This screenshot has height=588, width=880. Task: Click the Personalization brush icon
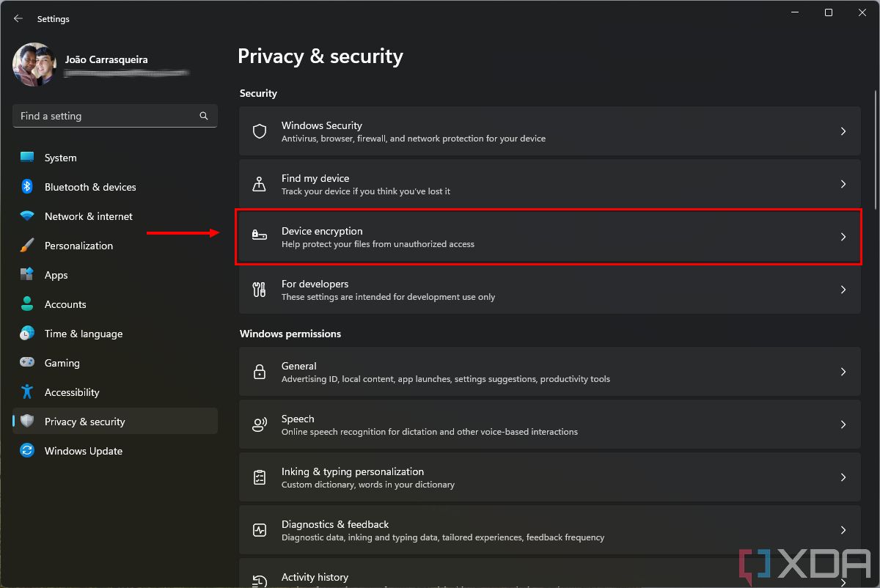27,246
